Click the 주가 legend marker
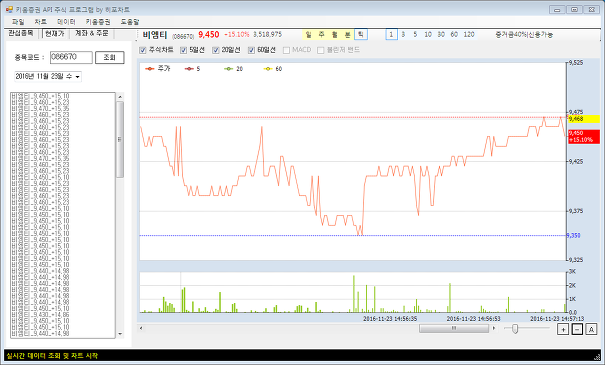Screen dimensions: 605x365 click(x=150, y=69)
